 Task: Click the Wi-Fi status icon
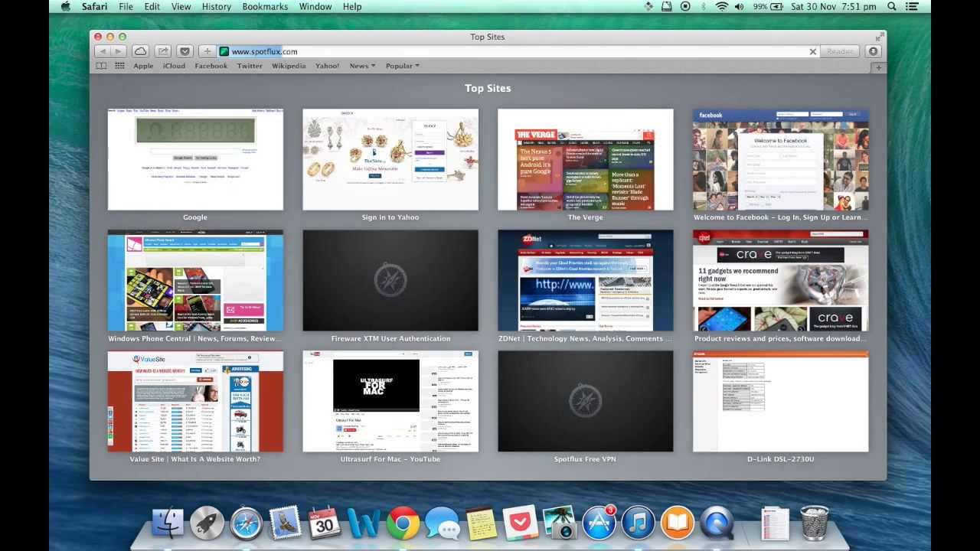point(721,6)
